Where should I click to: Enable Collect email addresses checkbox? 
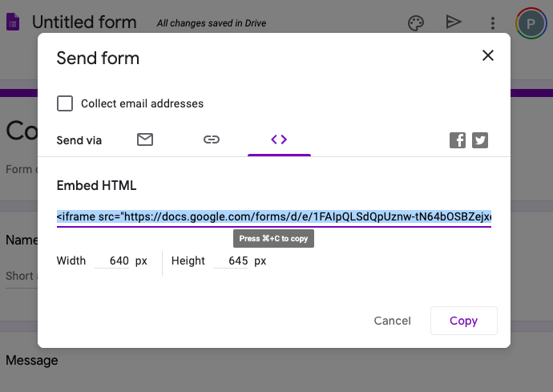[x=65, y=103]
